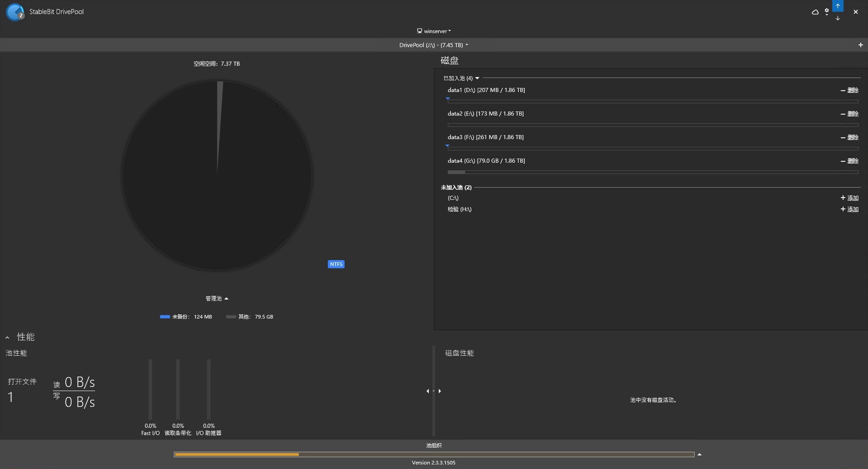Select the data2 (E:\) disk label
Image resolution: width=868 pixels, height=469 pixels.
(x=485, y=114)
